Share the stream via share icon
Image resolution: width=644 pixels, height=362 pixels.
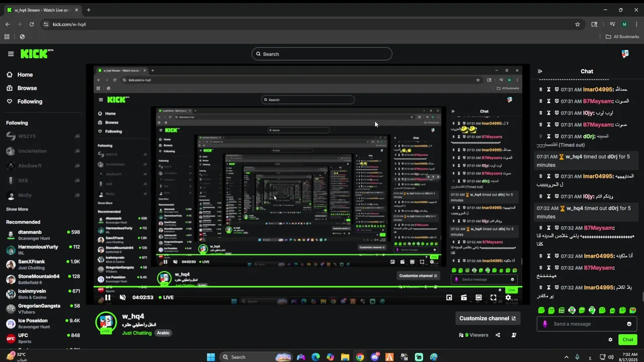pos(498,335)
